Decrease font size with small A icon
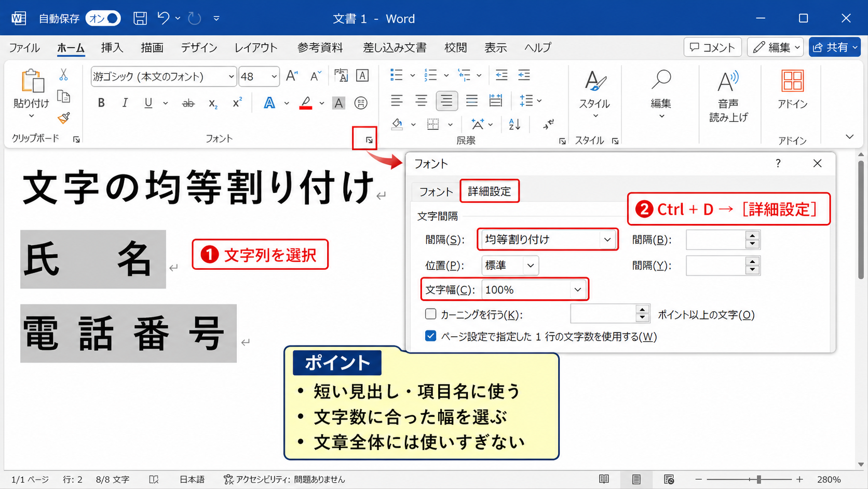868x489 pixels. click(316, 76)
